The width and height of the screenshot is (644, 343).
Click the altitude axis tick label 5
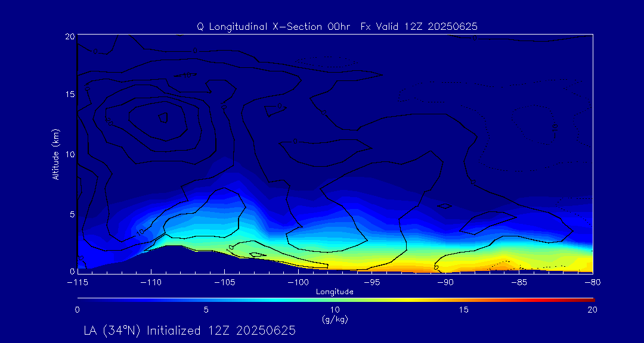click(72, 214)
